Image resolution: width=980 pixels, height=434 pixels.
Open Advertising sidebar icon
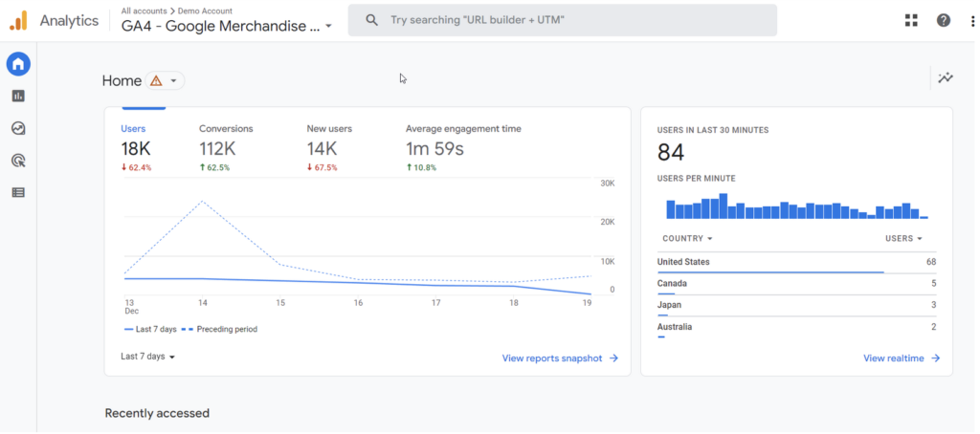[x=18, y=162]
